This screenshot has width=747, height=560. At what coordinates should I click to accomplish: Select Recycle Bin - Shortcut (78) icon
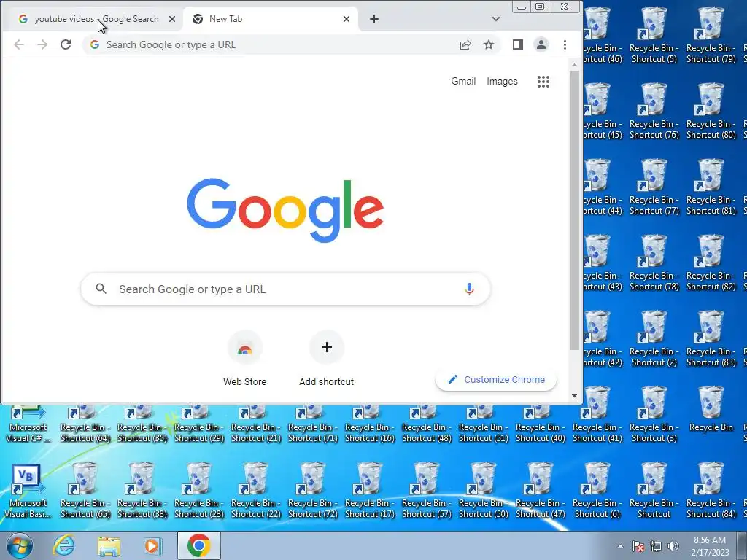[654, 262]
